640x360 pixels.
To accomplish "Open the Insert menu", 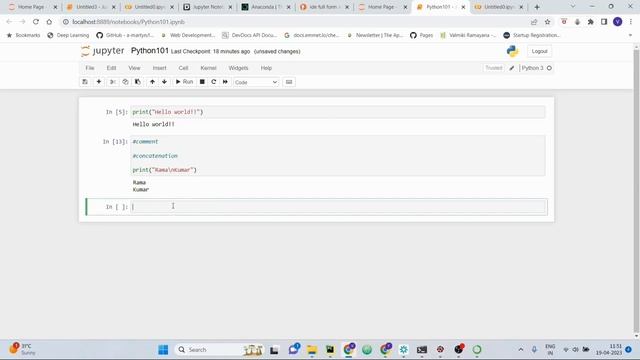I will (160, 68).
